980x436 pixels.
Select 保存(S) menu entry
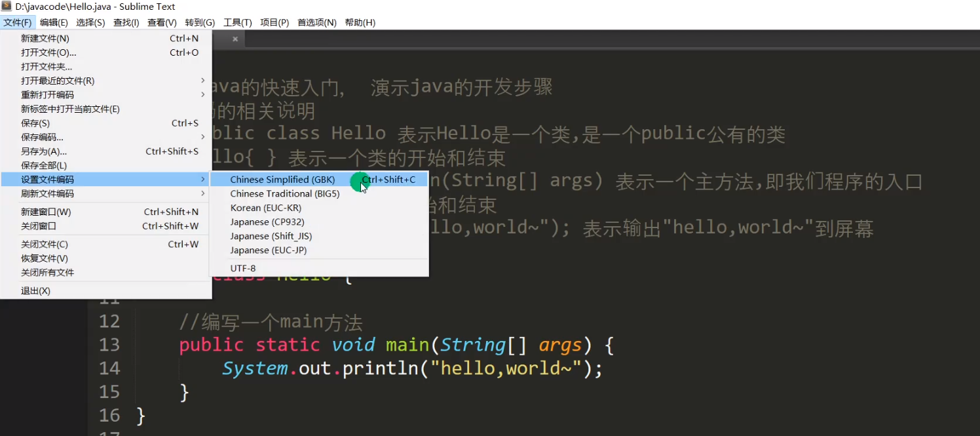tap(106, 123)
